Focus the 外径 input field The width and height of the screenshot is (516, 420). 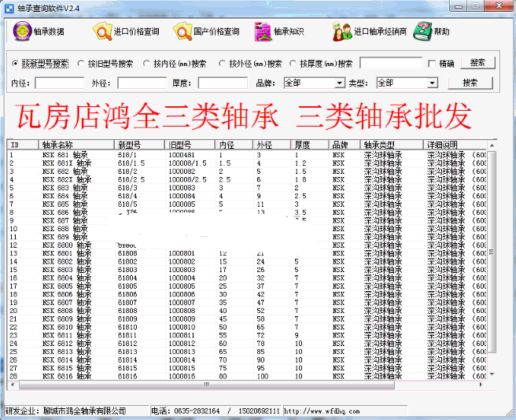pyautogui.click(x=142, y=83)
